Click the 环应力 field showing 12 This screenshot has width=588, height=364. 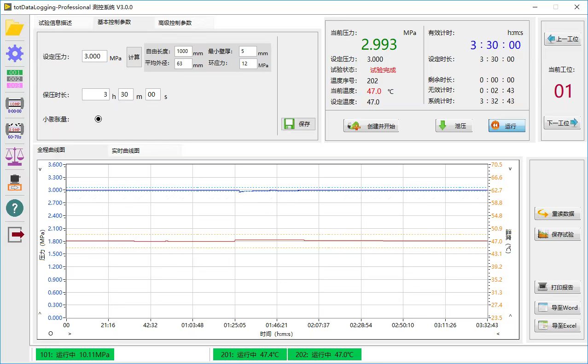248,64
